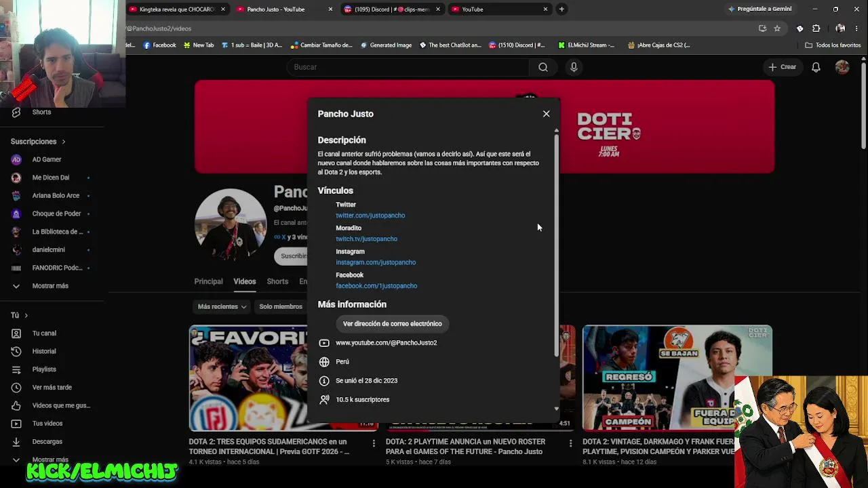Click the YouTube search magnifier icon

click(x=543, y=67)
